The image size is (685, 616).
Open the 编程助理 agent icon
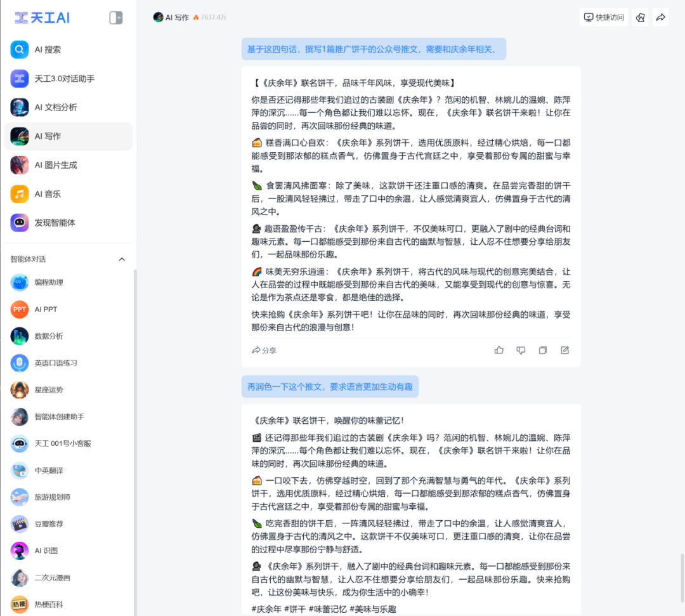[x=19, y=282]
